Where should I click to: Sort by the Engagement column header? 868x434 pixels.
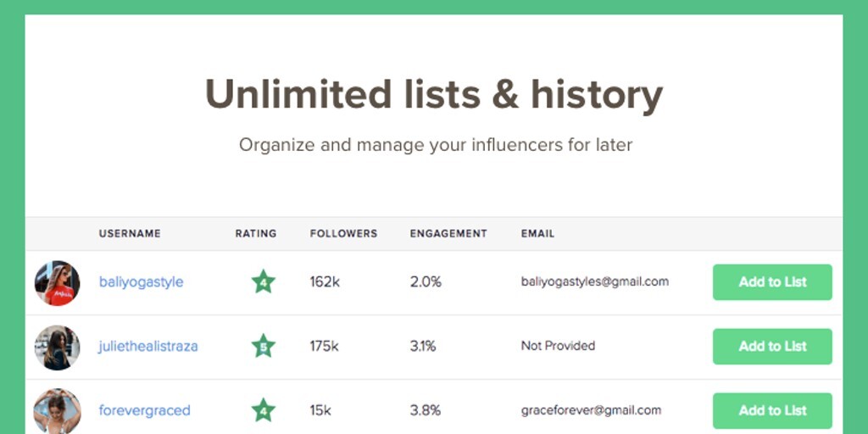[x=448, y=234]
